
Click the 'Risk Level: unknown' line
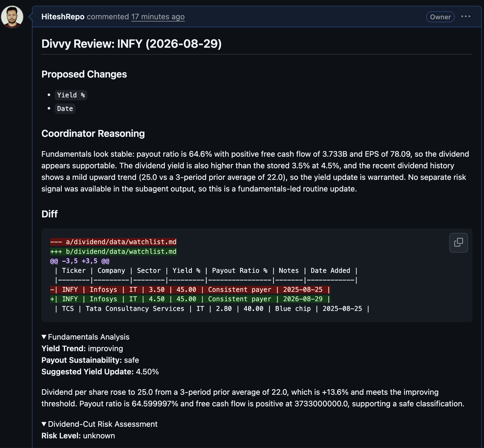pos(78,436)
